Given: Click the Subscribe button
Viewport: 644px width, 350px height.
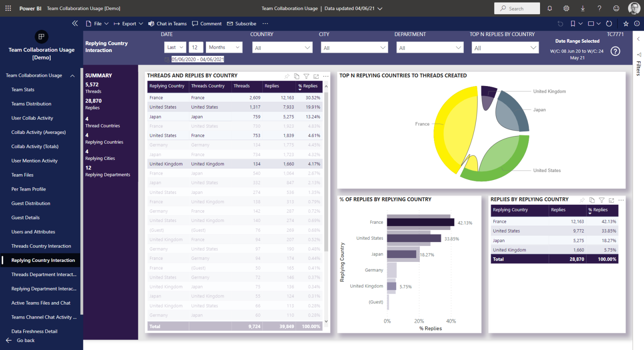Looking at the screenshot, I should click(241, 24).
